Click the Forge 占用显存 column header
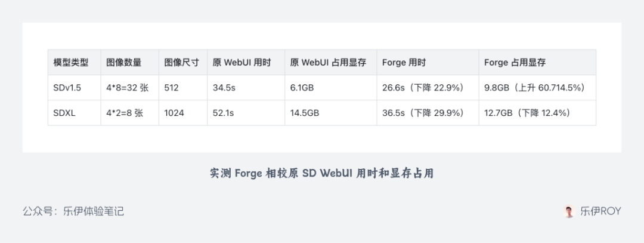644x243 pixels. pos(515,63)
